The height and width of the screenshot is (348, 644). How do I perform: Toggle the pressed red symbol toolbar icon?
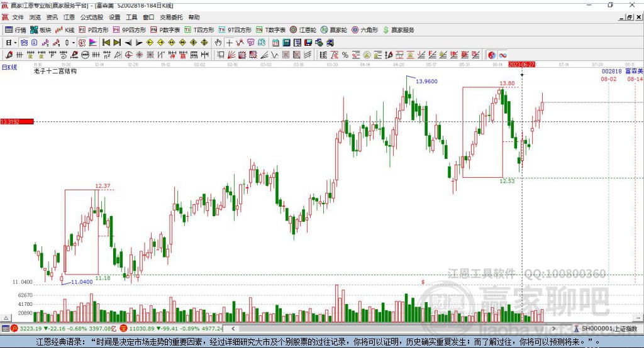click(82, 43)
